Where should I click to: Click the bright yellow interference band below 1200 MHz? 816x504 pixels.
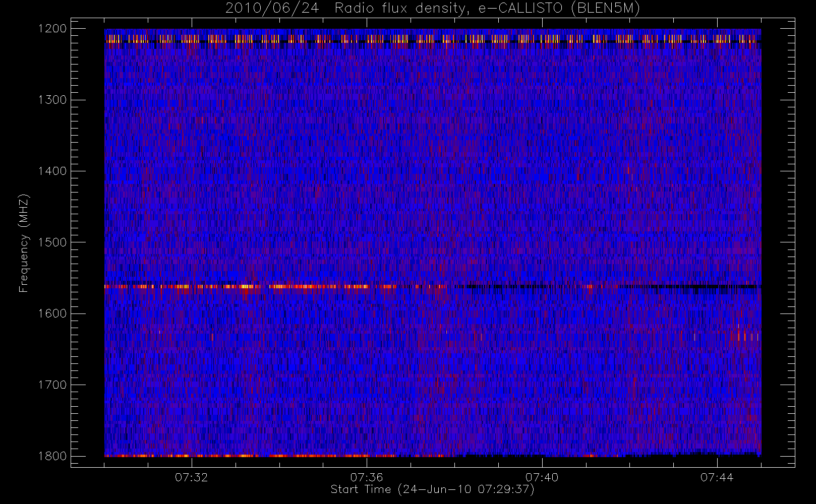click(x=432, y=39)
